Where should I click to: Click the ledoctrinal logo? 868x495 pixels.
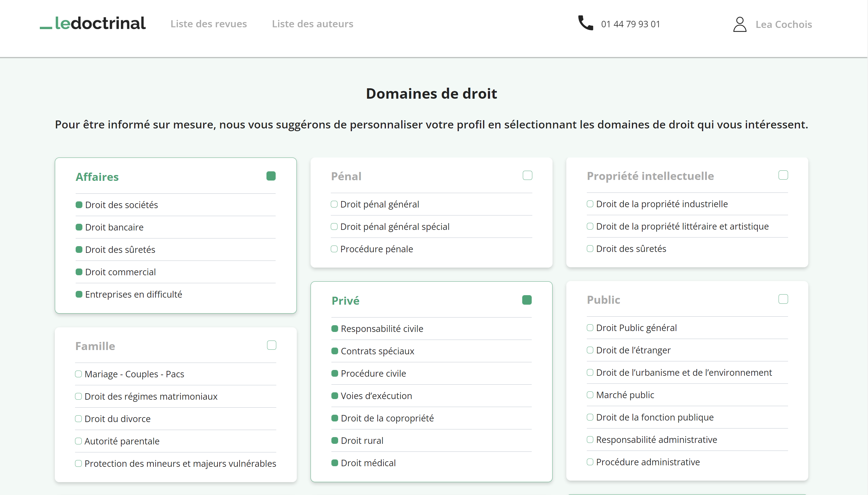coord(93,24)
